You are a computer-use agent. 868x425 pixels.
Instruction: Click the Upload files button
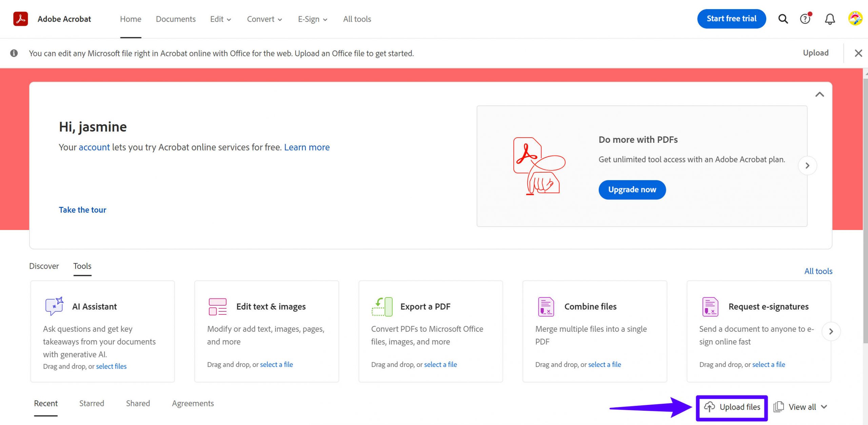(732, 407)
